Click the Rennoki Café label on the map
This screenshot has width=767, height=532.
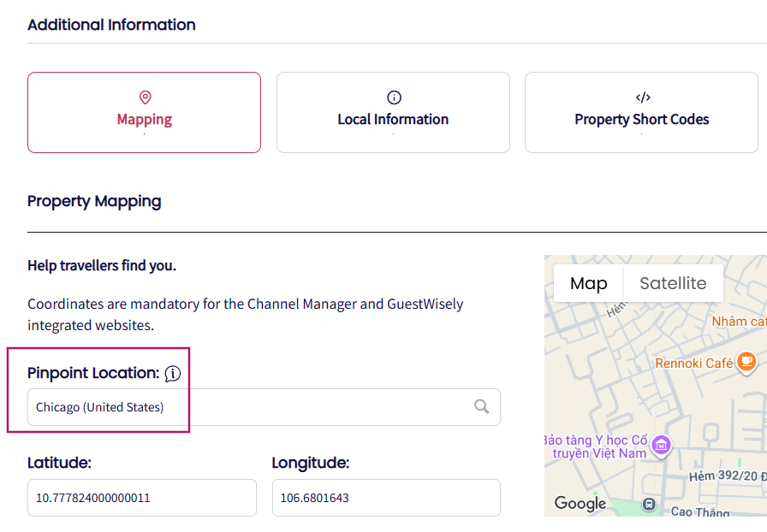pos(693,364)
